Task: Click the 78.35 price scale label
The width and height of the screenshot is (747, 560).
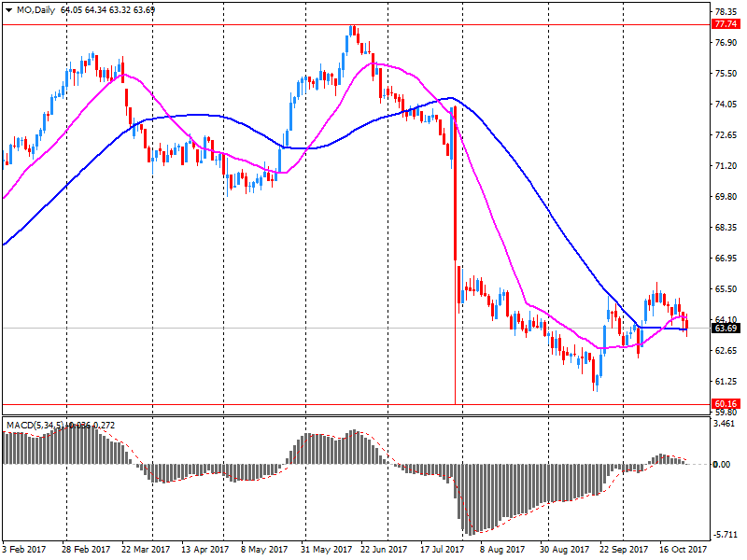Action: [726, 12]
